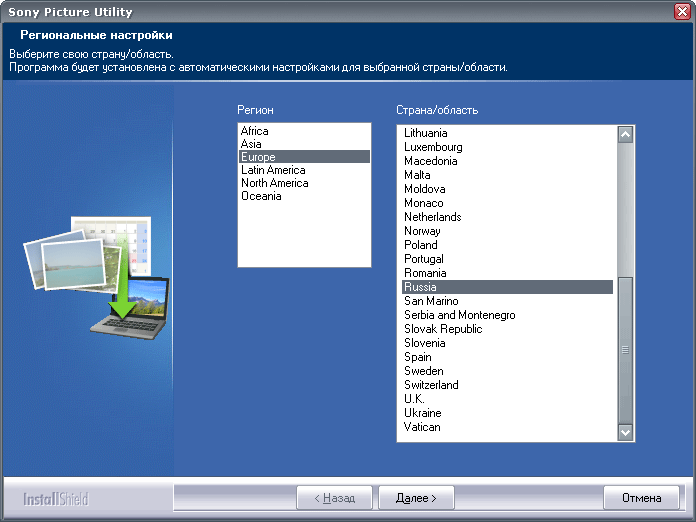Pick U.K. as the country
696x522 pixels.
point(507,399)
